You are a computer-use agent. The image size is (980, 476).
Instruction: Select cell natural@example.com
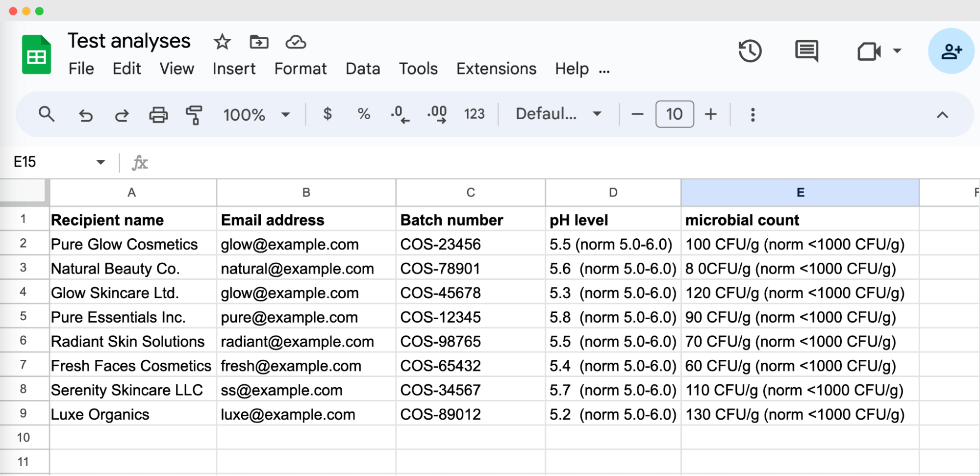[x=306, y=269]
